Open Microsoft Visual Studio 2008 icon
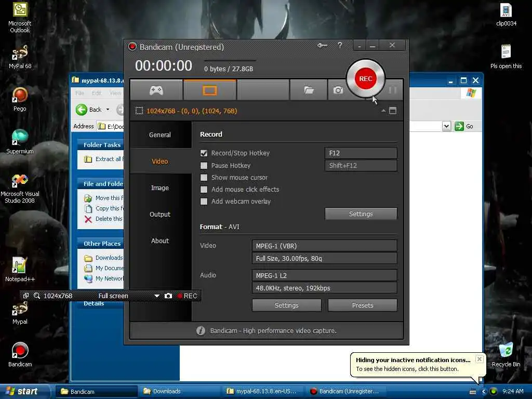This screenshot has height=399, width=532. click(20, 188)
